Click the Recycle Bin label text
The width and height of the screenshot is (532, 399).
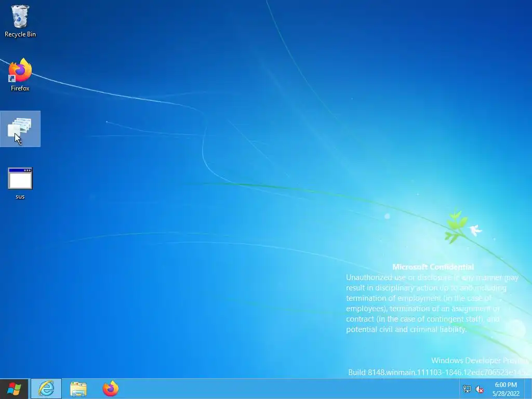20,34
